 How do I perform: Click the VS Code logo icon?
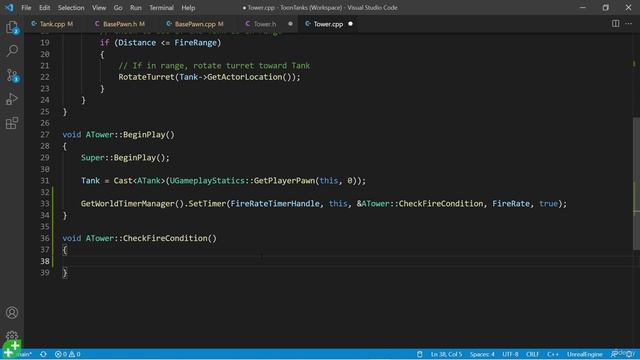click(x=9, y=7)
